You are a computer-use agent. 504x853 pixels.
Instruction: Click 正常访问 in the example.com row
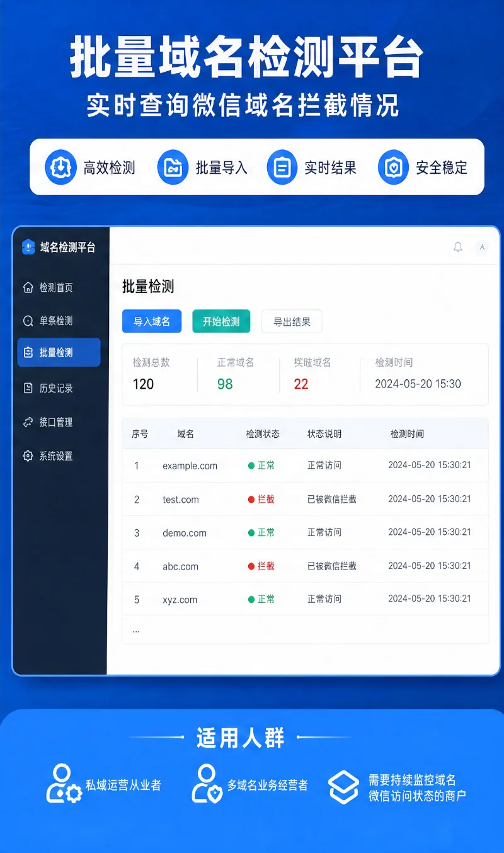324,466
